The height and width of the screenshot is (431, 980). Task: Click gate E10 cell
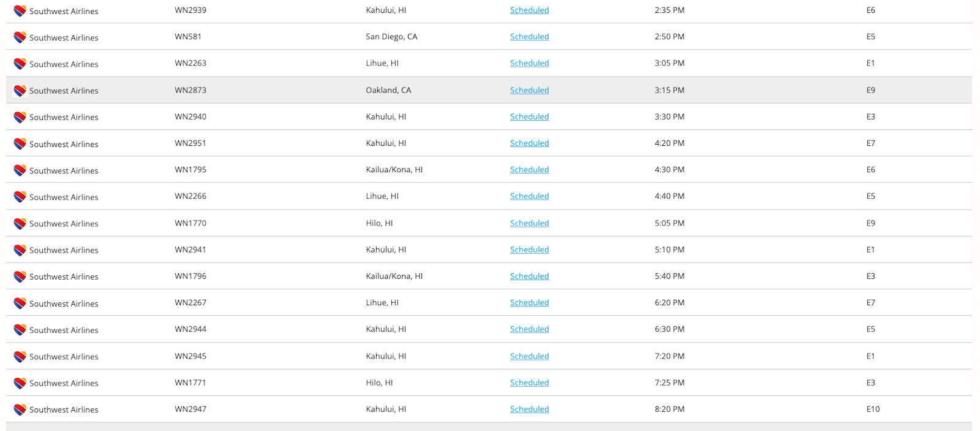point(873,409)
